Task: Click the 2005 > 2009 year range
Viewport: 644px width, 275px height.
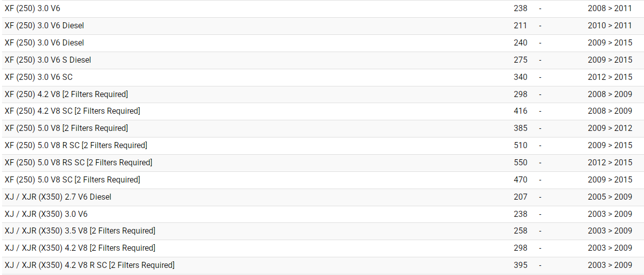Action: (610, 197)
